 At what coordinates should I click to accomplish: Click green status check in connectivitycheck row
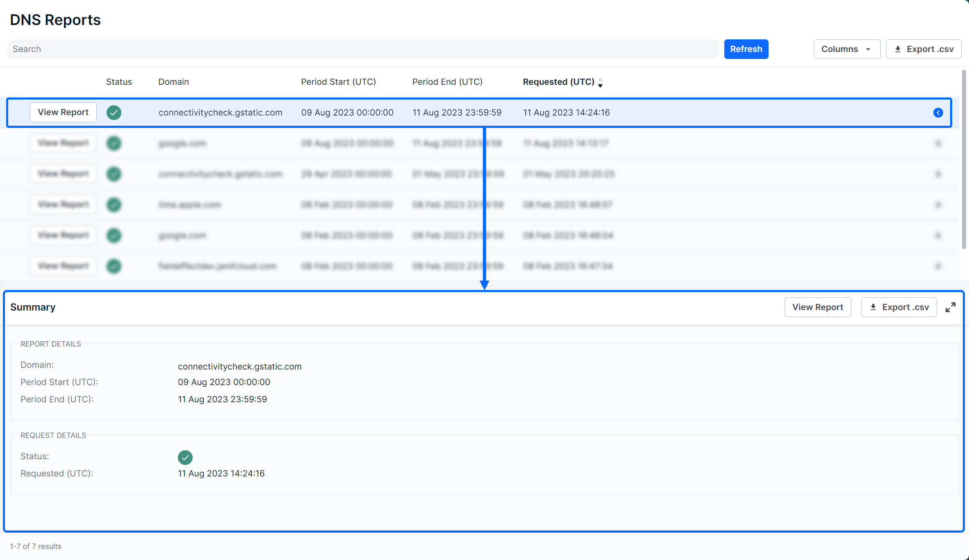tap(114, 113)
